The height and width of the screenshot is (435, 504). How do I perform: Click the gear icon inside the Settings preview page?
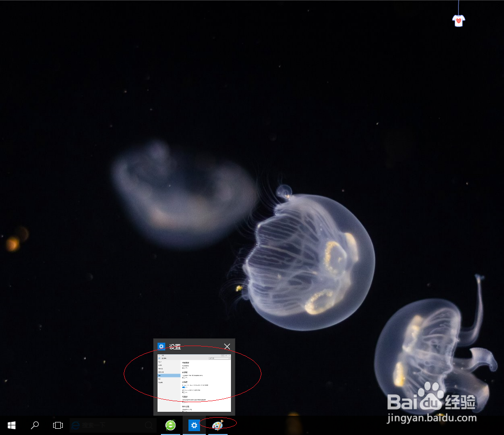159,358
